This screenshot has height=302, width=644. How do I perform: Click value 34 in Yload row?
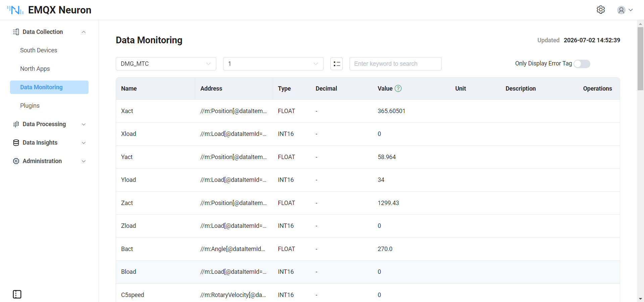[381, 180]
